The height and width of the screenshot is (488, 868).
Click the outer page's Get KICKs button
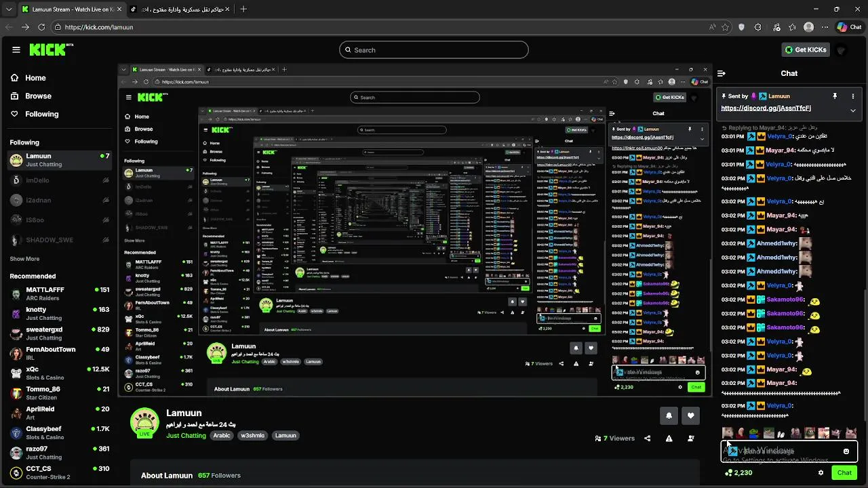(806, 49)
